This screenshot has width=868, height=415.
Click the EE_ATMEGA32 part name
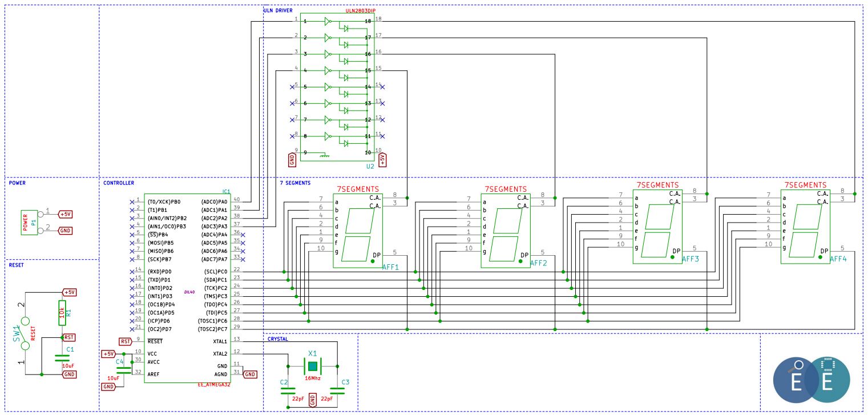[x=213, y=385]
